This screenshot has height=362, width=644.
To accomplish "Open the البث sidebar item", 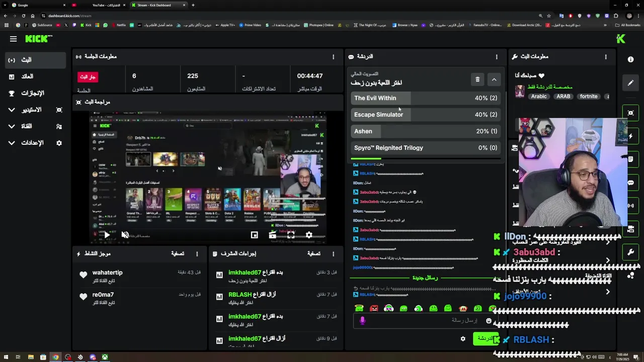I will 36,60.
